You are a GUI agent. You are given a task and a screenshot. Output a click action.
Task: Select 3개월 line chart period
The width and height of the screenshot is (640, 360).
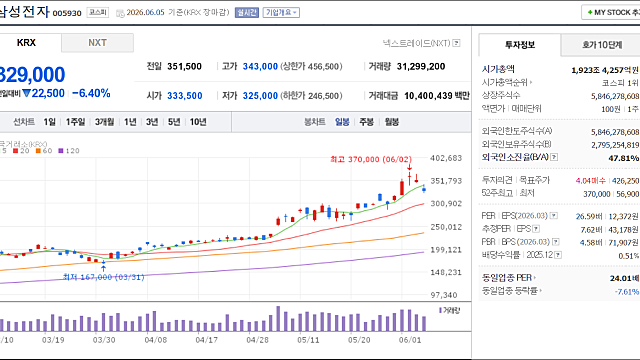click(104, 122)
